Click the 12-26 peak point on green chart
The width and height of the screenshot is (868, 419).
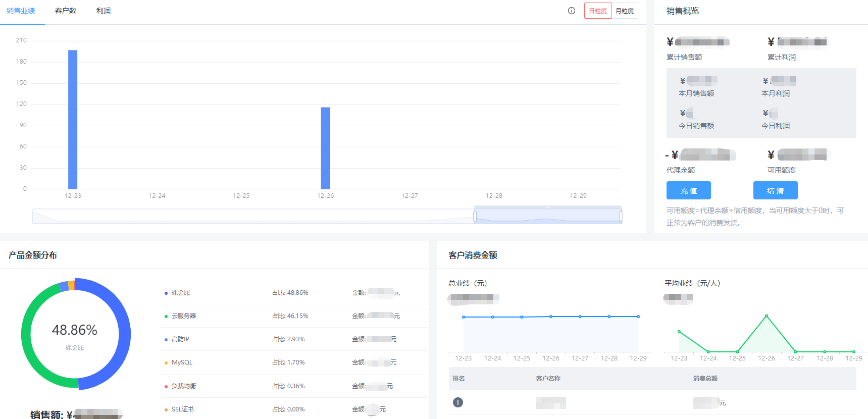click(x=767, y=316)
